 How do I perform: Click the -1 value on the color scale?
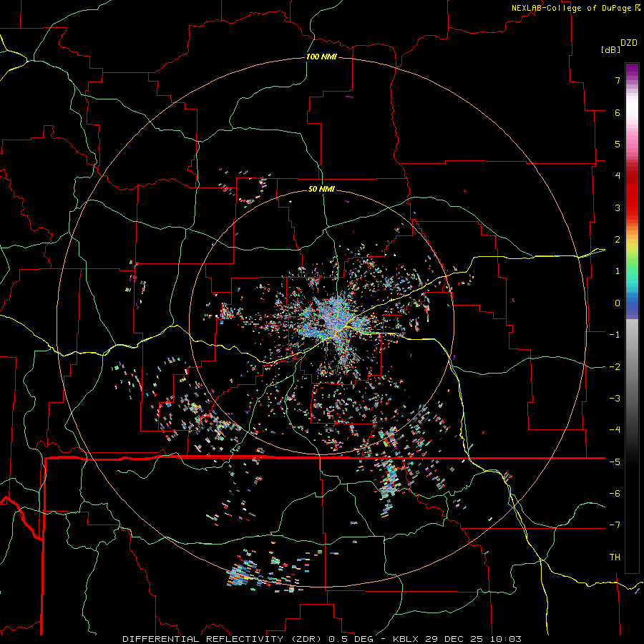615,335
